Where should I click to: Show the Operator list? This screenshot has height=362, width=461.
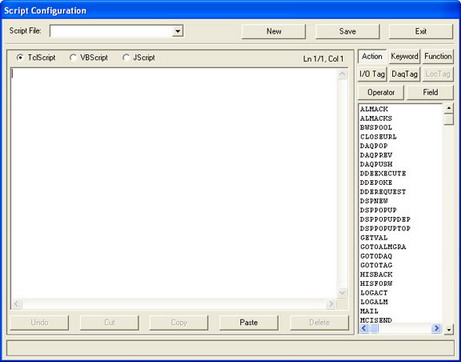coord(381,92)
